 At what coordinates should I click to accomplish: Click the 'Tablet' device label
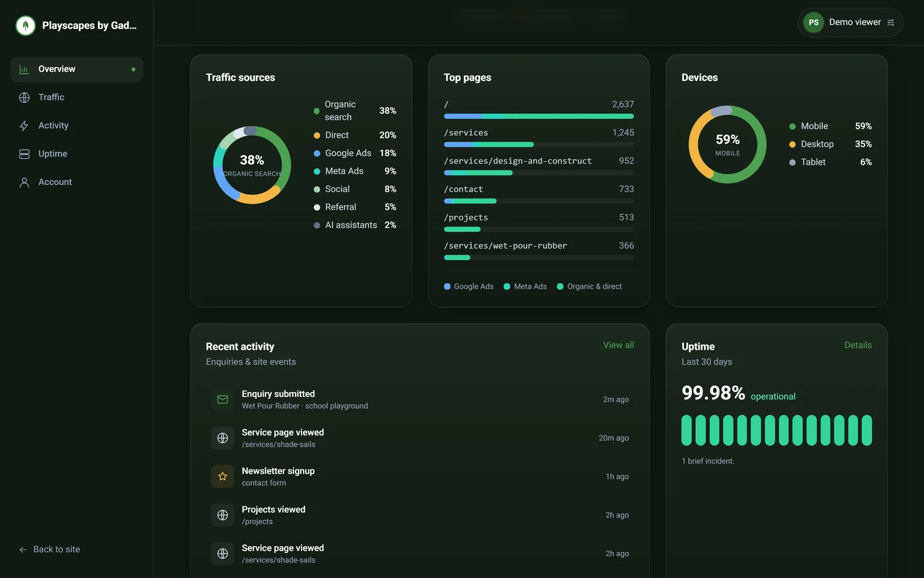813,162
